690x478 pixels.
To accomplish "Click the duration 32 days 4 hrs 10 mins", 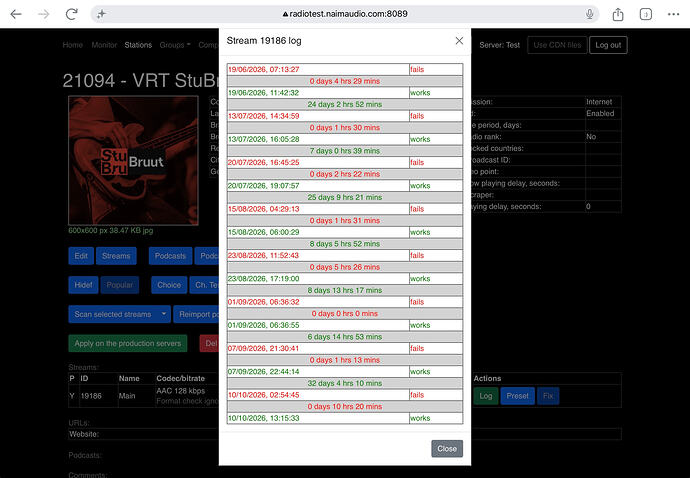I will click(345, 383).
